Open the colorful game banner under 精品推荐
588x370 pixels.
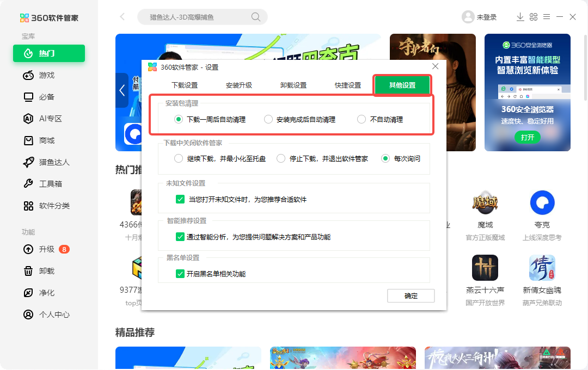point(343,358)
